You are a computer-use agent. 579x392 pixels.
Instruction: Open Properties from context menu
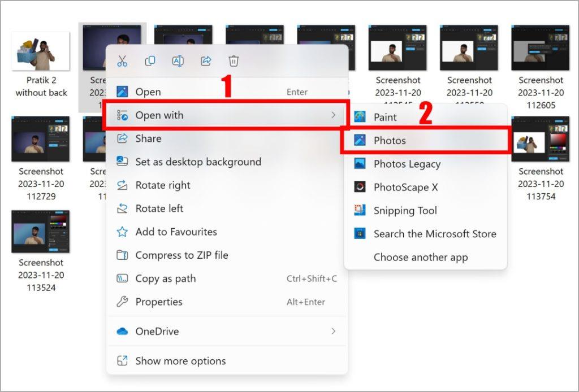click(227, 302)
